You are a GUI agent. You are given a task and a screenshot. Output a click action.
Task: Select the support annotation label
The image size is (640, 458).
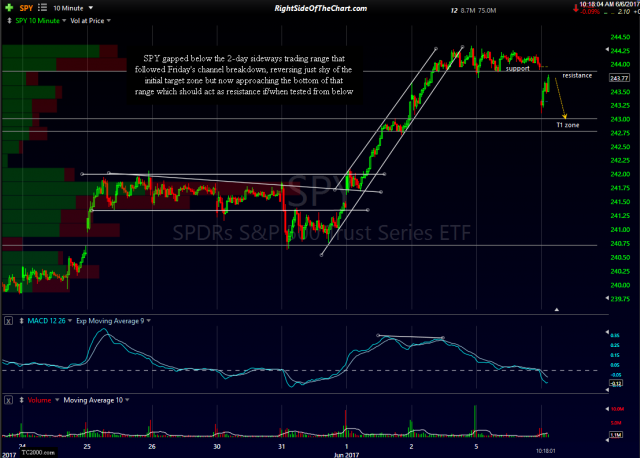518,69
